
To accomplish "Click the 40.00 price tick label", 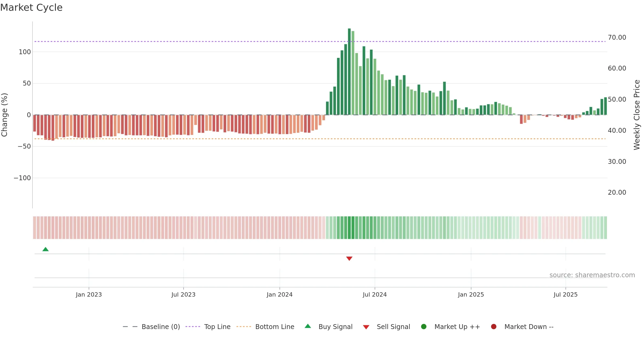I will coord(617,131).
